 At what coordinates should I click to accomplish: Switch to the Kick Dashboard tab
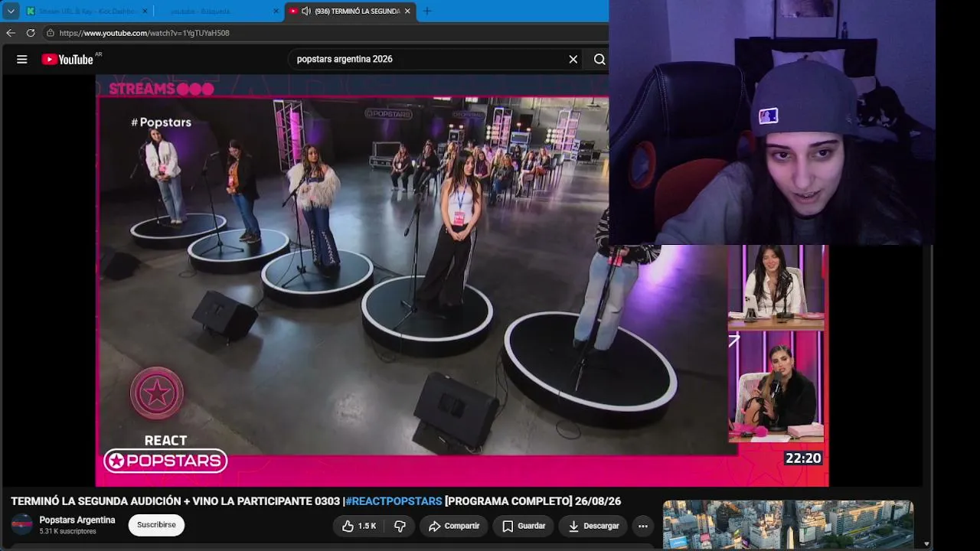[87, 11]
